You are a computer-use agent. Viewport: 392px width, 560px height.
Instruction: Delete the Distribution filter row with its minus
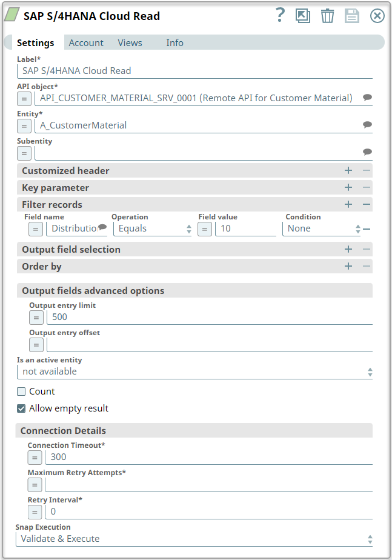[367, 229]
